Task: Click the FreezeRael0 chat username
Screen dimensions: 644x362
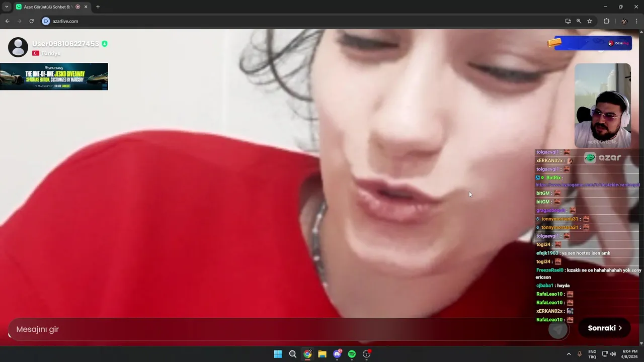Action: point(549,270)
